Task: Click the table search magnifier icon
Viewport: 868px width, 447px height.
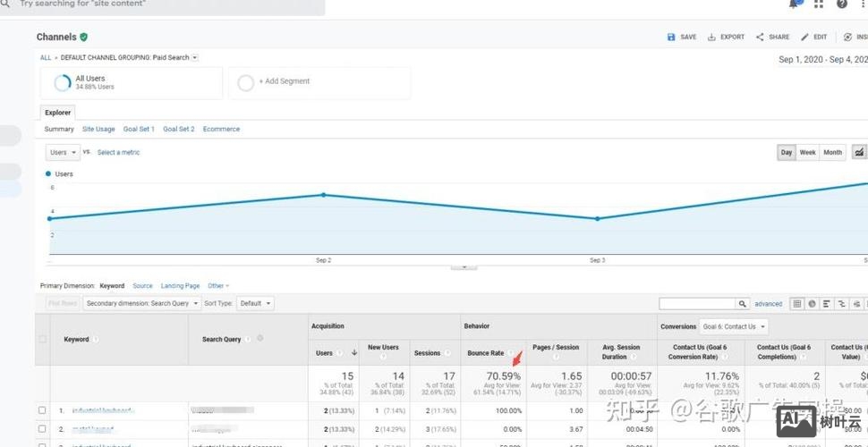Action: pos(743,304)
